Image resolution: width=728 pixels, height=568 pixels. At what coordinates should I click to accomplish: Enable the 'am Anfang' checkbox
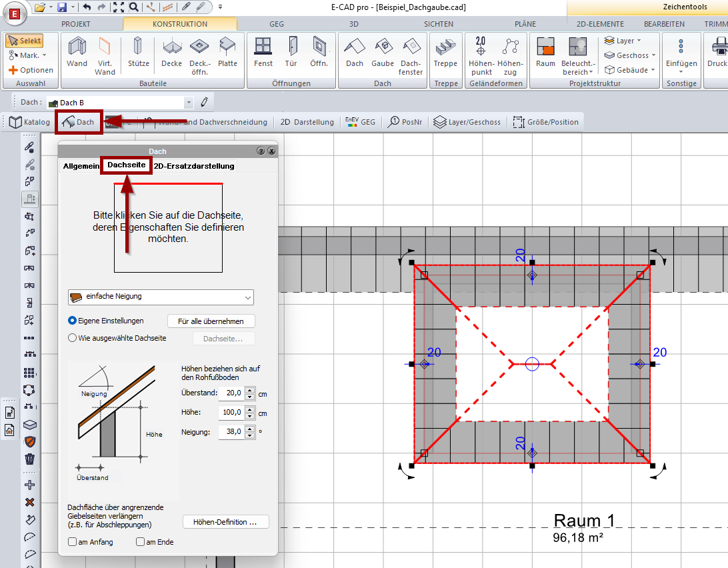click(73, 542)
